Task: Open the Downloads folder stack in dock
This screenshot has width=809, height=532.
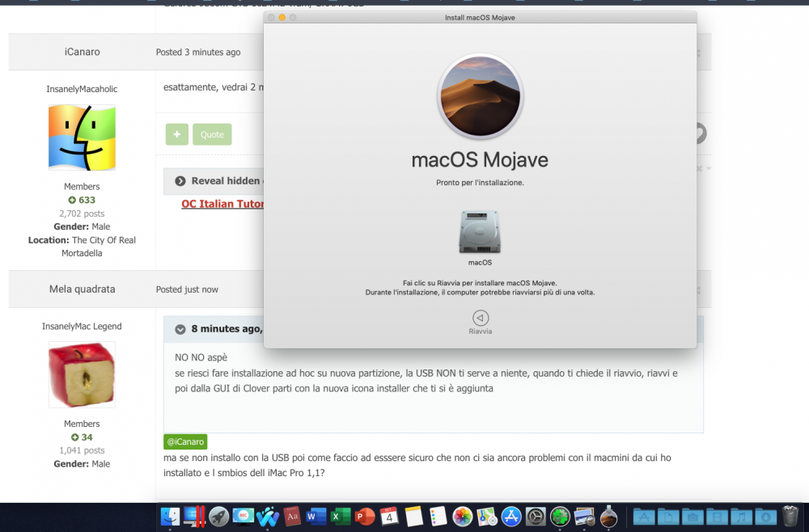Action: (765, 516)
